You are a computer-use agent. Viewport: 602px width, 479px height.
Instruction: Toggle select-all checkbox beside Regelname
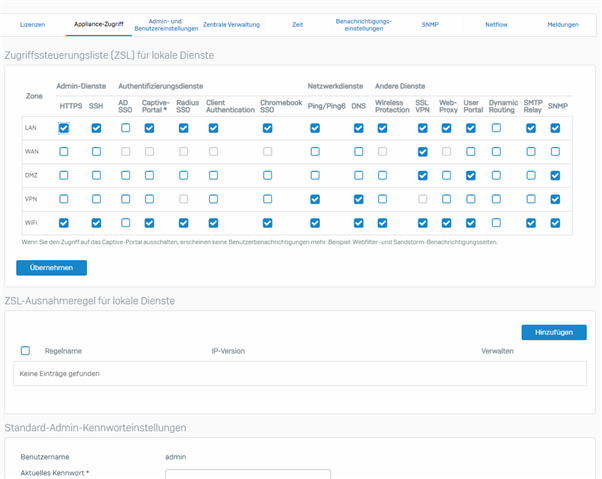point(25,350)
